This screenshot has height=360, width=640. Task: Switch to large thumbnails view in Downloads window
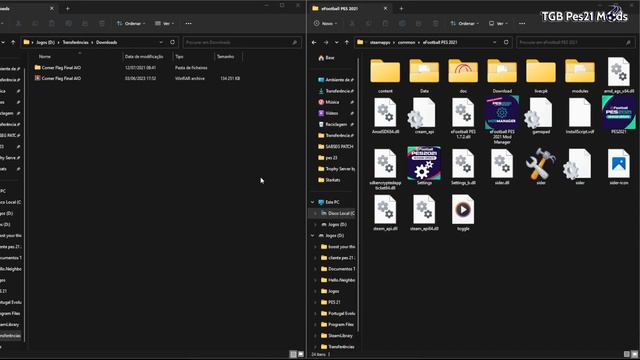coord(301,354)
